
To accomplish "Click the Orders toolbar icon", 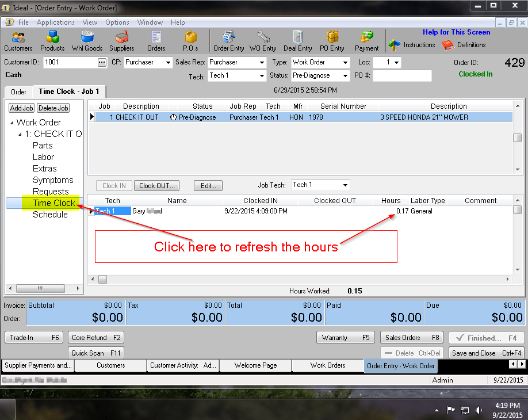I will (156, 40).
